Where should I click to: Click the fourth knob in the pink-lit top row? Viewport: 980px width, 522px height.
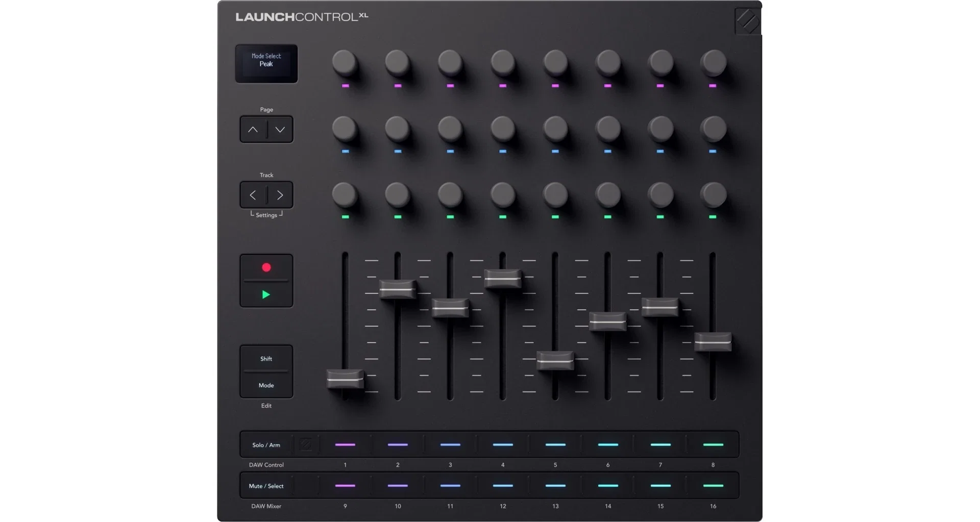[x=503, y=62]
